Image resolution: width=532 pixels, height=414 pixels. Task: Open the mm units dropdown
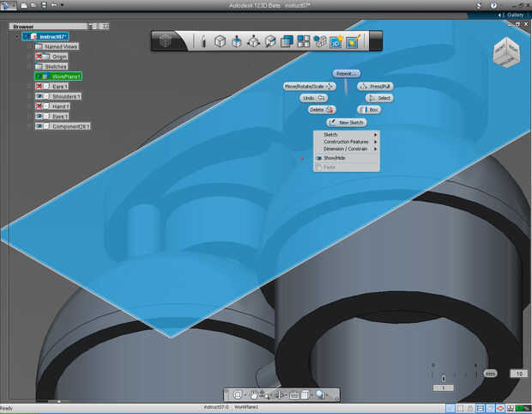point(490,374)
